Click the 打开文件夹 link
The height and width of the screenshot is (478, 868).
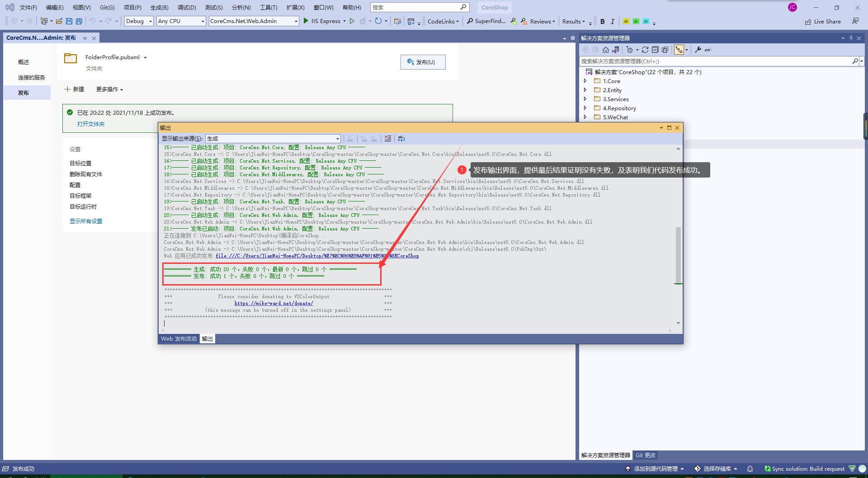pyautogui.click(x=91, y=124)
